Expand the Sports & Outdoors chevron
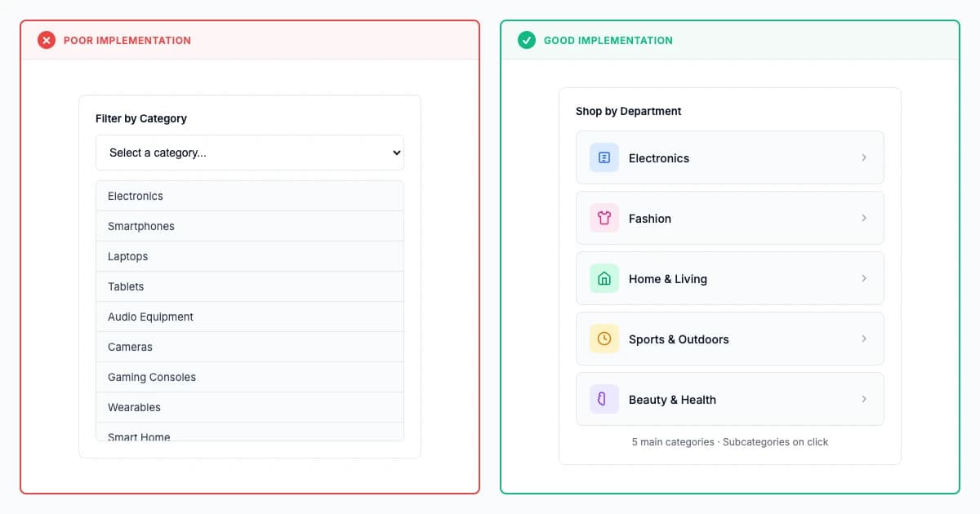980x514 pixels. click(x=864, y=339)
